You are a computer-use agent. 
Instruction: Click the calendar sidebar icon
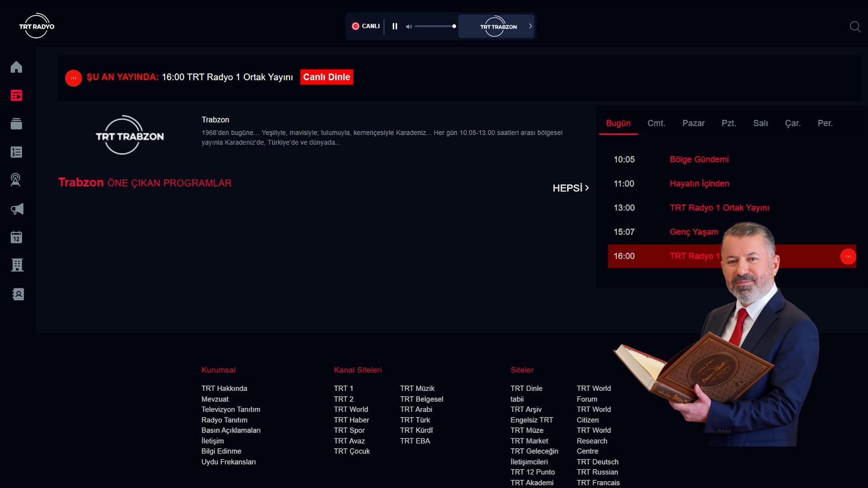tap(16, 237)
